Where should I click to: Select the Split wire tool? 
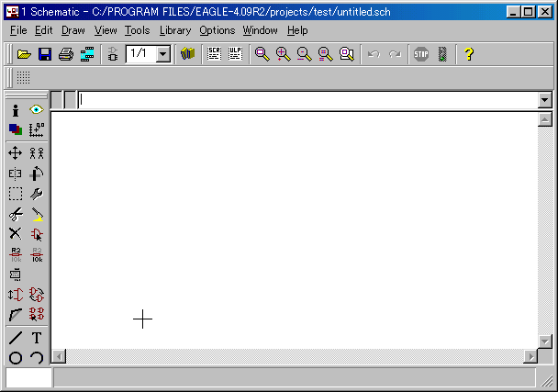[x=16, y=315]
